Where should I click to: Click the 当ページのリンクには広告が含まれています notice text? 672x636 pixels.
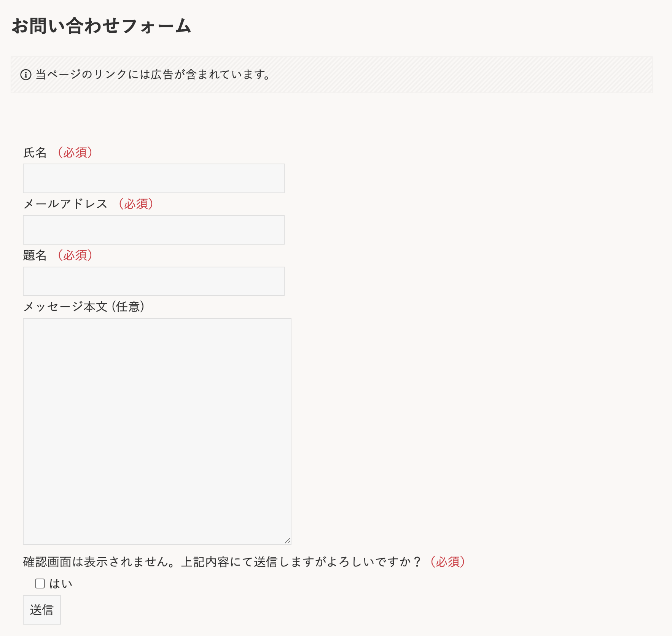click(x=152, y=75)
